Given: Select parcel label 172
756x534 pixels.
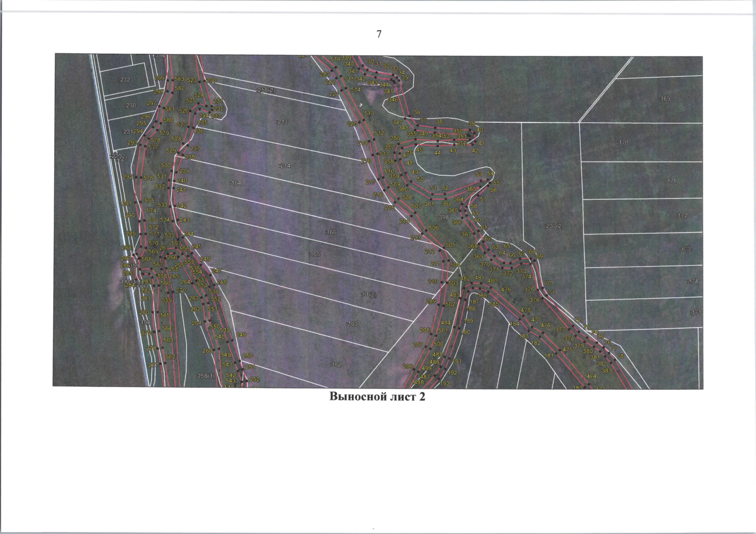Looking at the screenshot, I should 683,215.
